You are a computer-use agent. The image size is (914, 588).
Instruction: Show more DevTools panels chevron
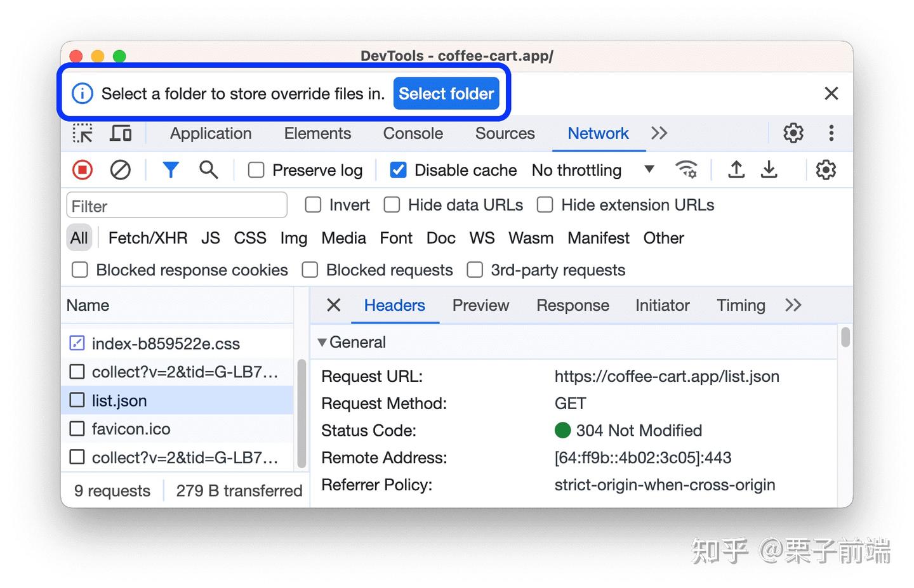pos(659,133)
